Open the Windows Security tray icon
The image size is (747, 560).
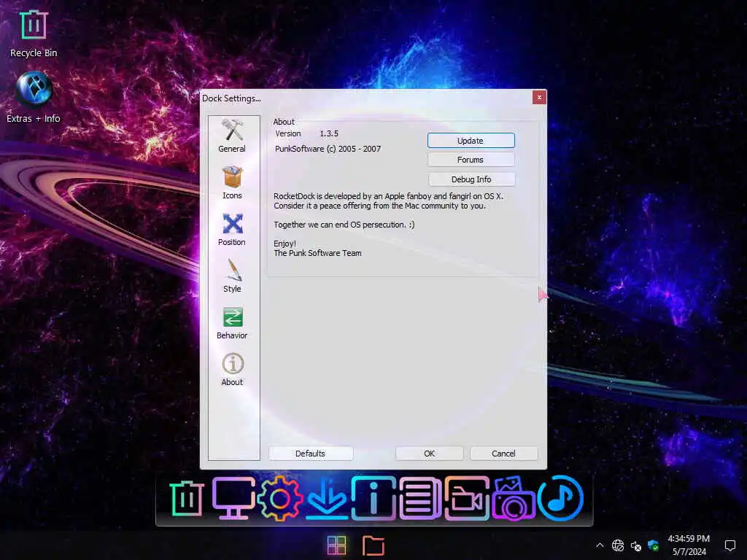[x=653, y=545]
